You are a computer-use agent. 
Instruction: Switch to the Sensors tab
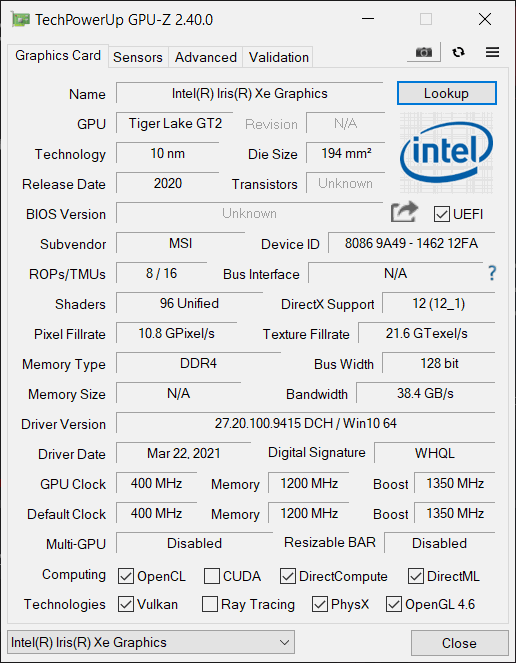pyautogui.click(x=138, y=57)
